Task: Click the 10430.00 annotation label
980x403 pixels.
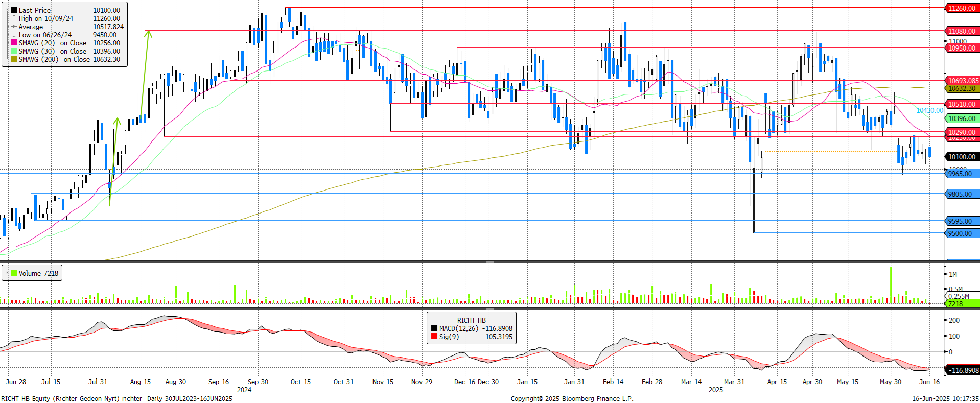Action: (x=929, y=110)
